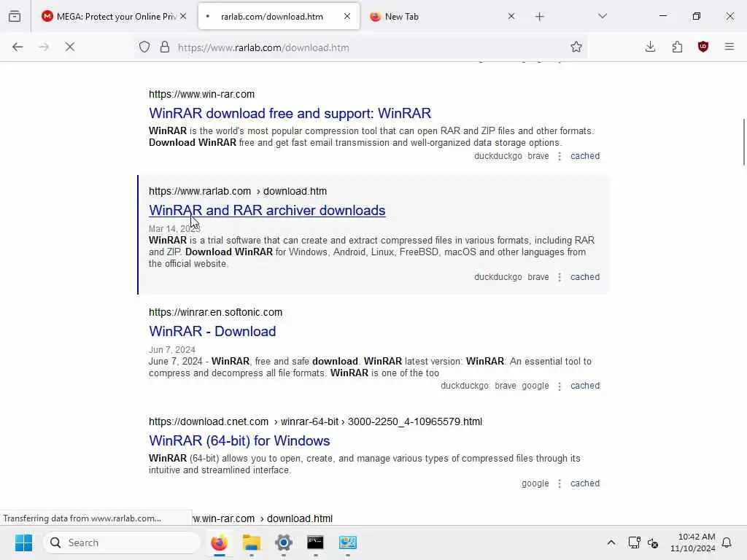Open tracking protection shield icon

click(x=144, y=47)
